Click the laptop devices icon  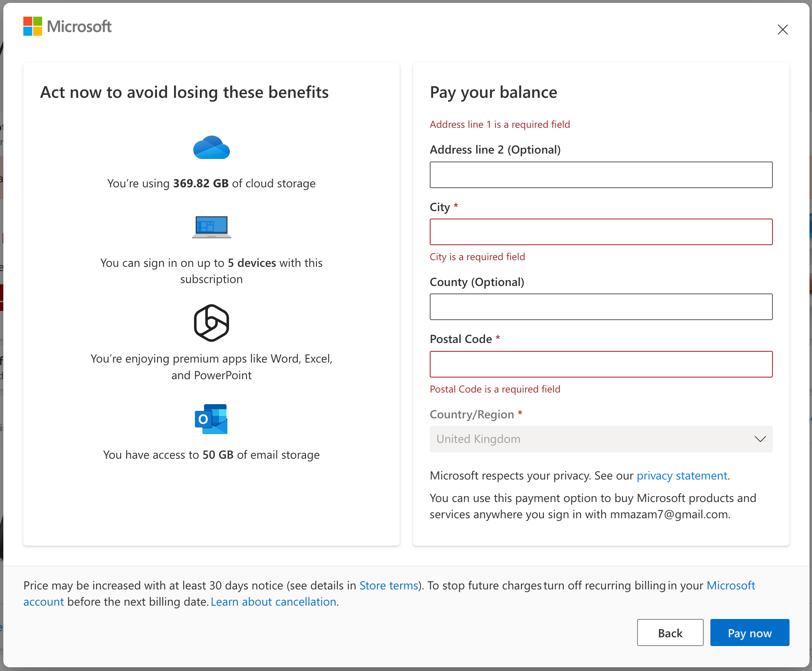point(212,227)
